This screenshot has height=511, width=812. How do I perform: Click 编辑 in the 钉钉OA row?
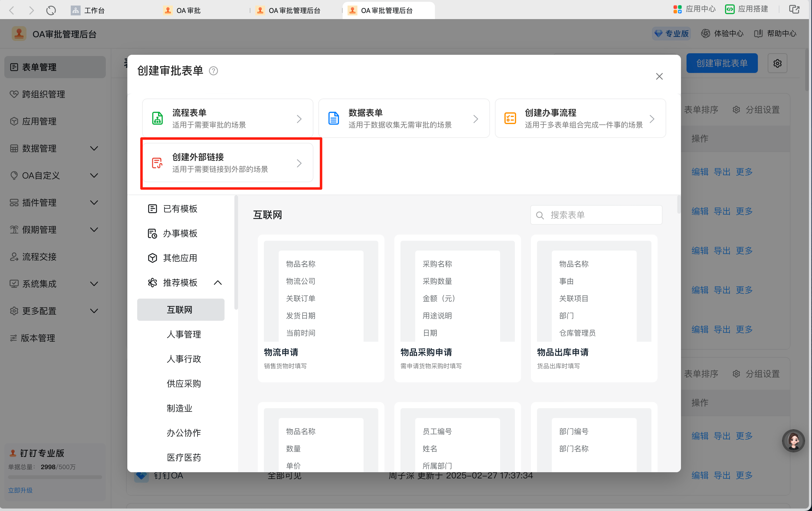pos(700,475)
